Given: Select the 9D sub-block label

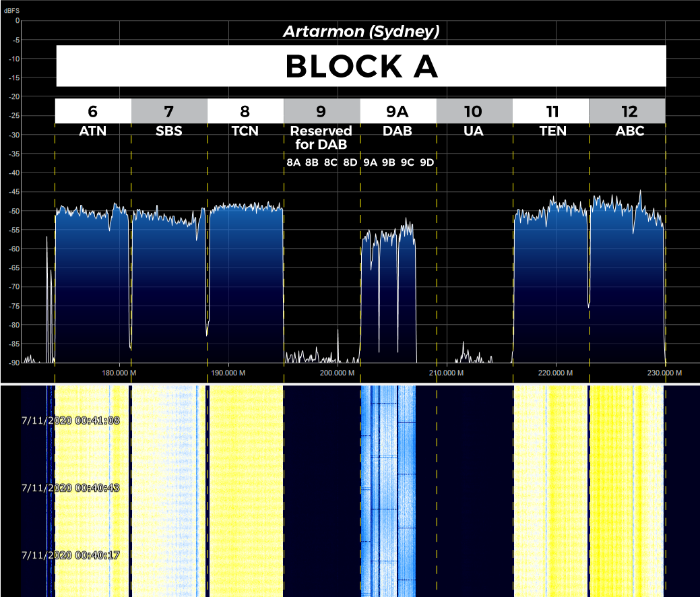Looking at the screenshot, I should (427, 162).
